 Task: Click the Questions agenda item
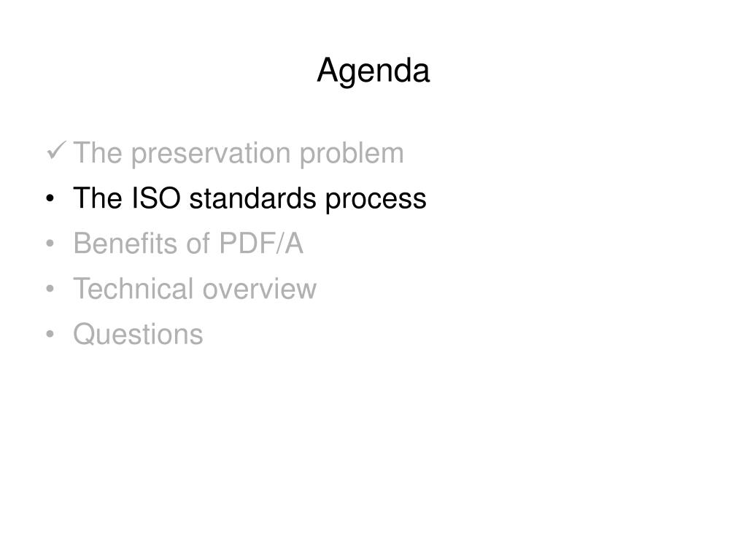pyautogui.click(x=138, y=334)
